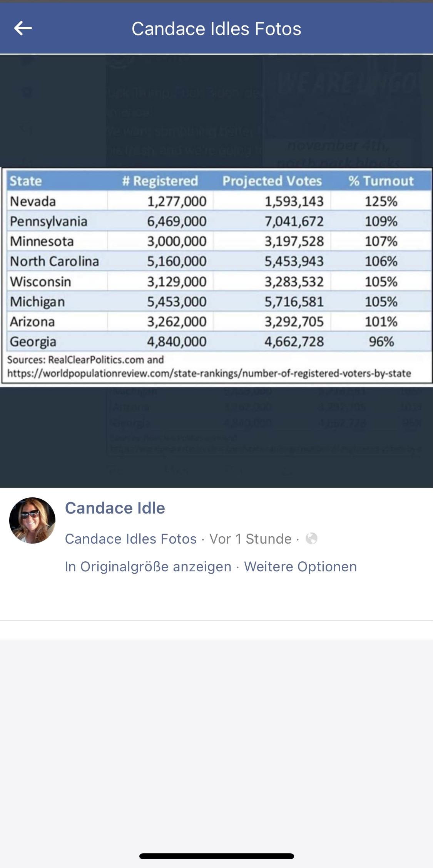Image resolution: width=433 pixels, height=868 pixels.
Task: Tap the home indicator bar at bottom
Action: click(x=216, y=856)
